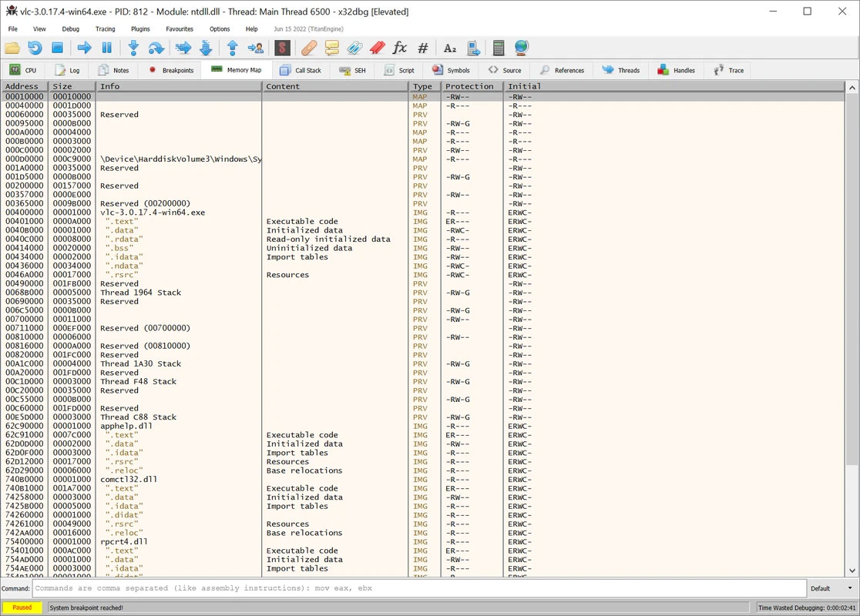Sort by the Content column header
The height and width of the screenshot is (616, 860).
[335, 86]
